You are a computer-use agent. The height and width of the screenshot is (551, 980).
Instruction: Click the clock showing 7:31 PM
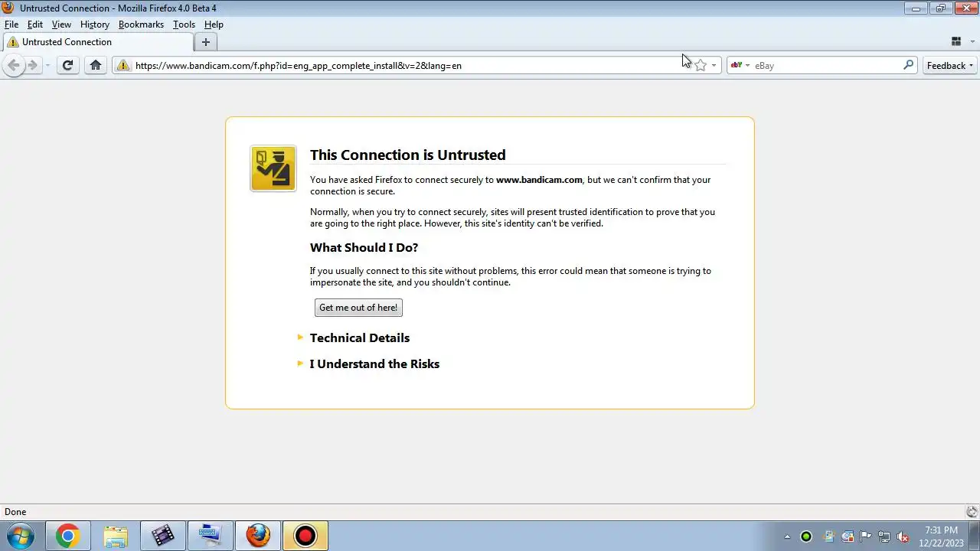(x=941, y=530)
